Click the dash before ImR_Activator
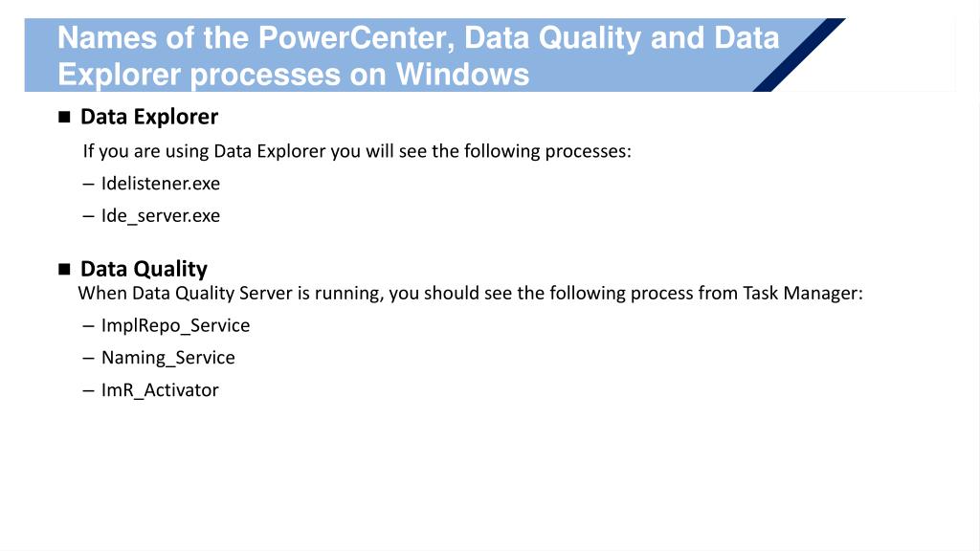The height and width of the screenshot is (551, 980). (x=88, y=390)
